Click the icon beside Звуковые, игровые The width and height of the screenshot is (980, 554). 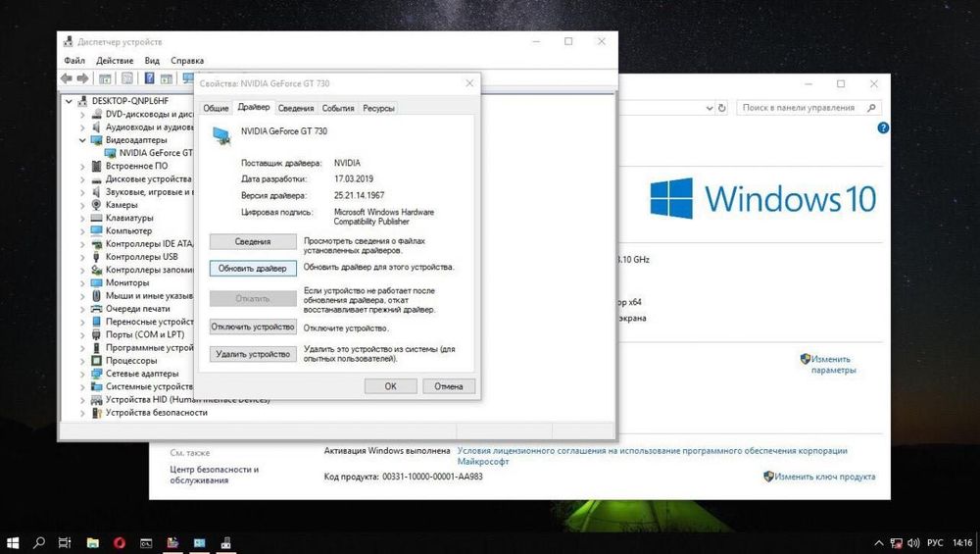click(96, 192)
